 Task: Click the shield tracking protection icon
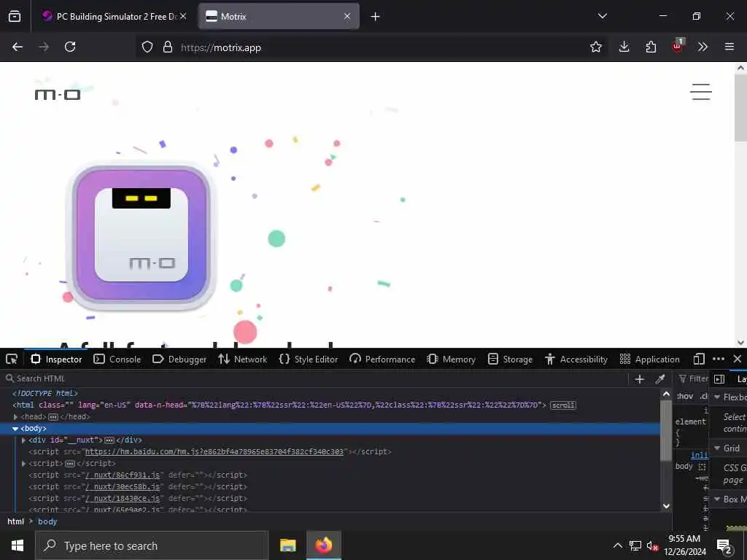[x=147, y=47]
